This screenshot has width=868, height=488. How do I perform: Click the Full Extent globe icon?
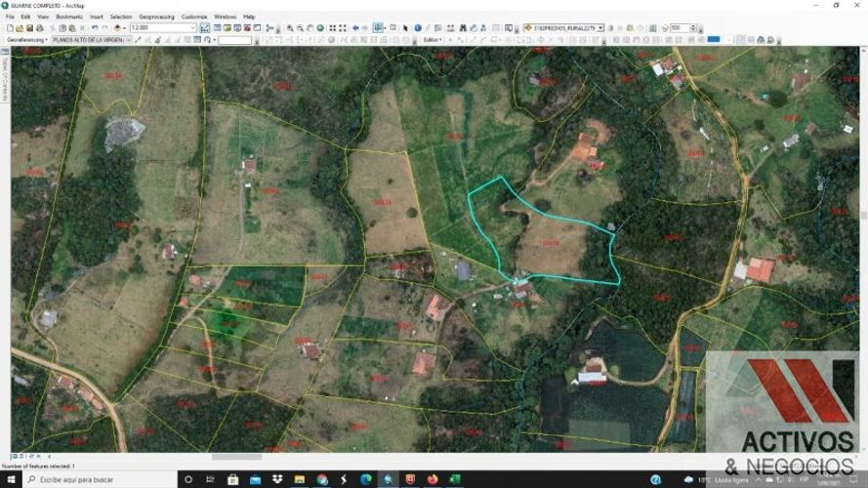click(320, 27)
